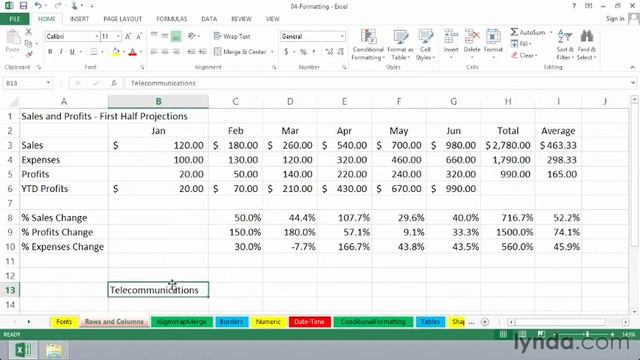Click the Save icon in quick access toolbar
Screen dimensions: 640x360
tap(23, 6)
